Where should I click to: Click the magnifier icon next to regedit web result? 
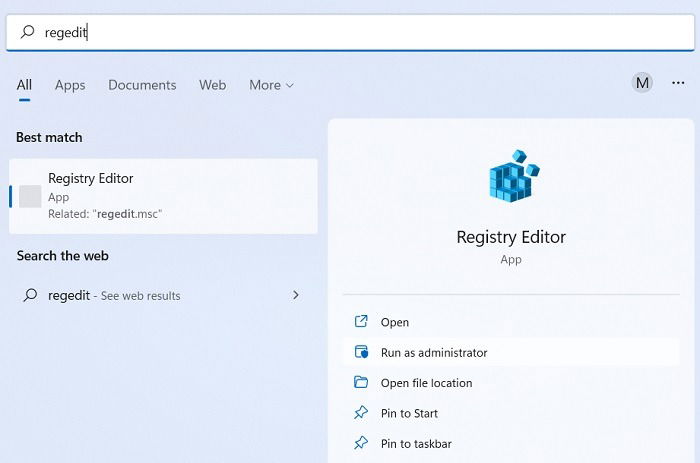tap(30, 295)
